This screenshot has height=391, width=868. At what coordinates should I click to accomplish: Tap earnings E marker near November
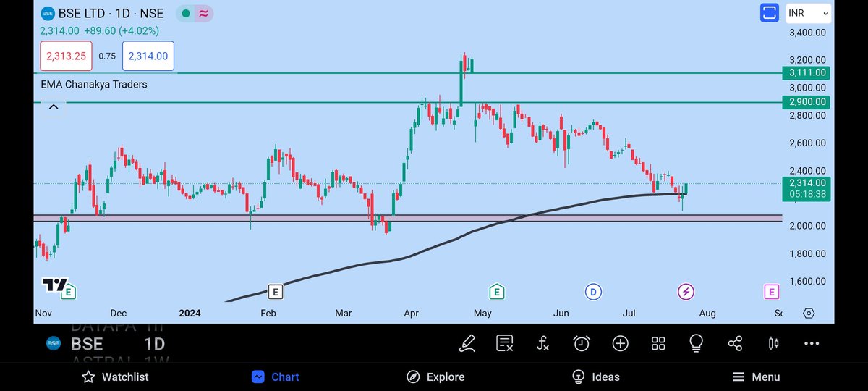[x=69, y=292]
